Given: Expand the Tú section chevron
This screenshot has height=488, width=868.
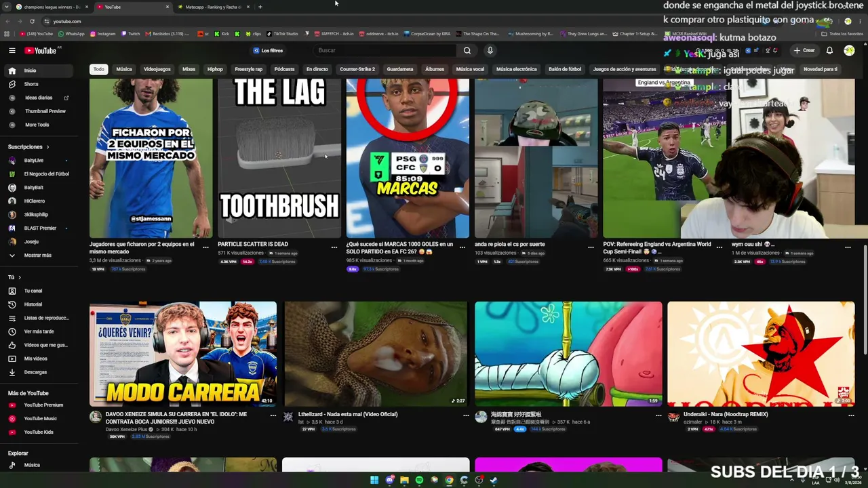Looking at the screenshot, I should coord(19,277).
